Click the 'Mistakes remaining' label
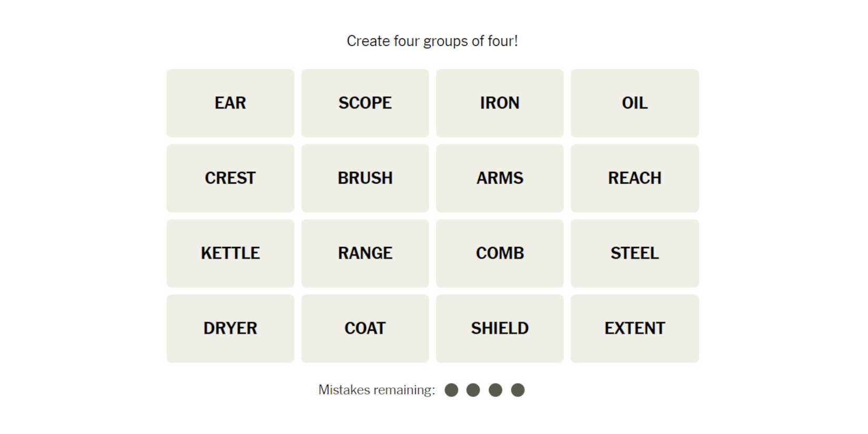 pyautogui.click(x=377, y=390)
